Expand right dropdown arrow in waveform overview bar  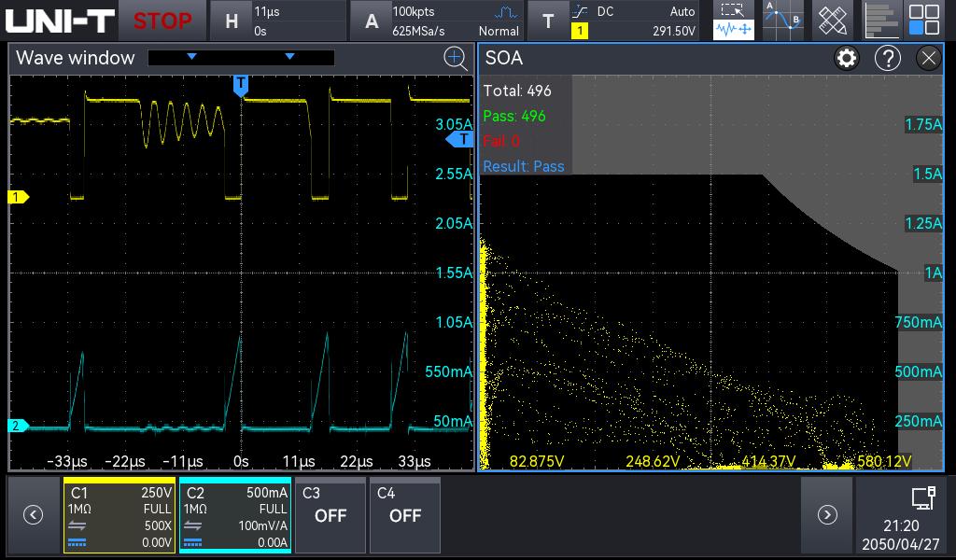(289, 57)
